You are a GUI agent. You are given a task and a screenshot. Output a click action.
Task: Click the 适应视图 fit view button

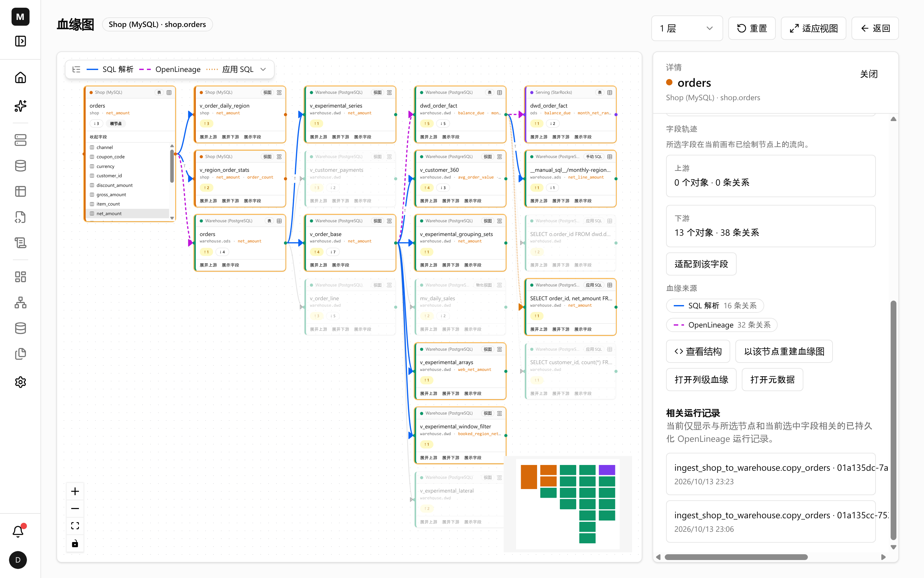point(813,28)
